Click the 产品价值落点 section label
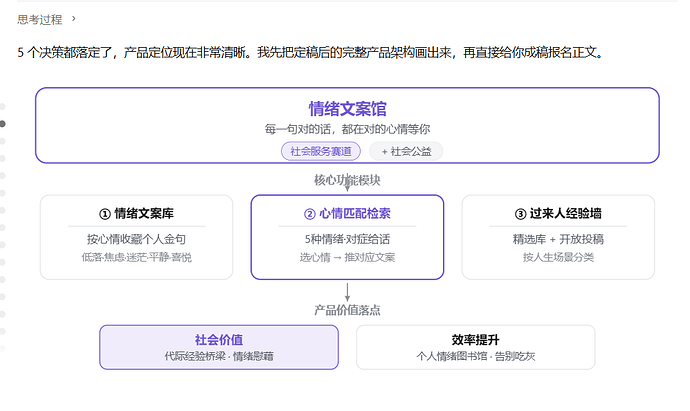The width and height of the screenshot is (690, 411). [x=347, y=310]
